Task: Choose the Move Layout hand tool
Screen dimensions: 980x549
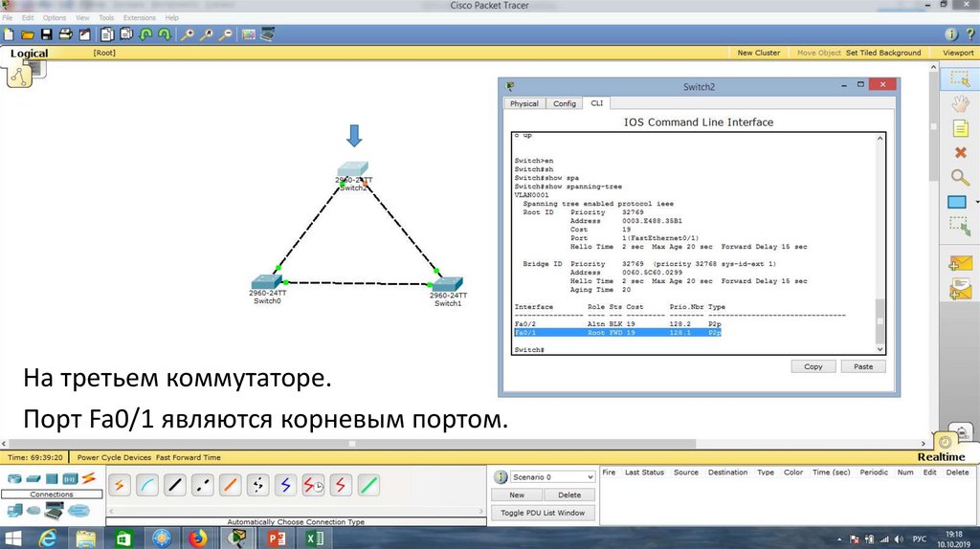Action: tap(960, 103)
